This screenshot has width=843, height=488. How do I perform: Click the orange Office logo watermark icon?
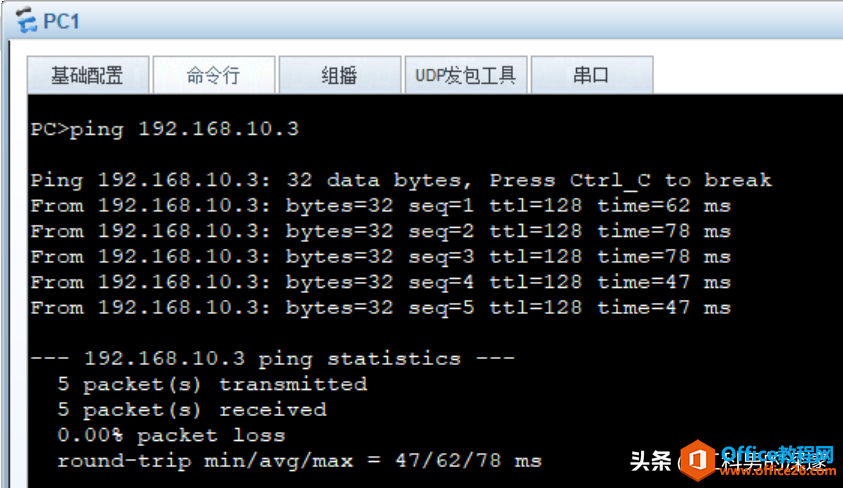[x=698, y=460]
